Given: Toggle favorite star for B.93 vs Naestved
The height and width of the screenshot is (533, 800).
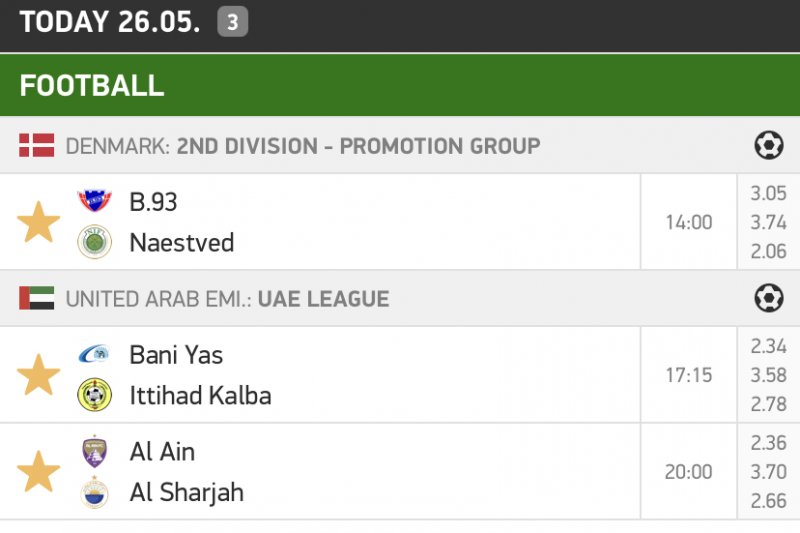Looking at the screenshot, I should coord(39,222).
